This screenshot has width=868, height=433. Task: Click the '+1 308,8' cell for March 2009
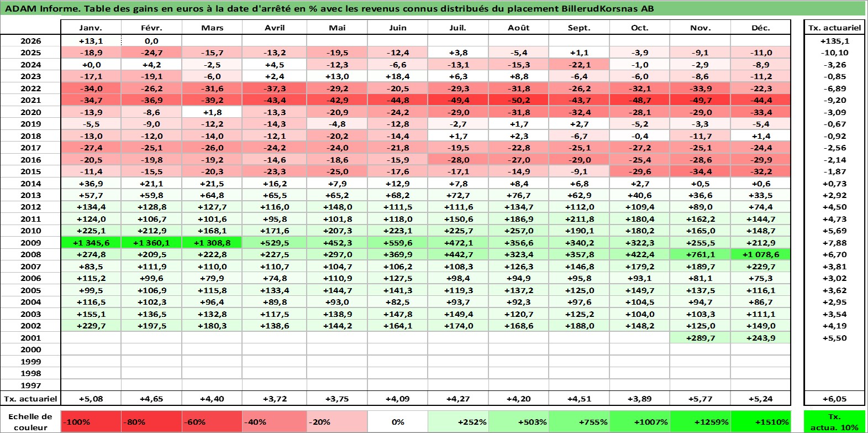point(212,243)
